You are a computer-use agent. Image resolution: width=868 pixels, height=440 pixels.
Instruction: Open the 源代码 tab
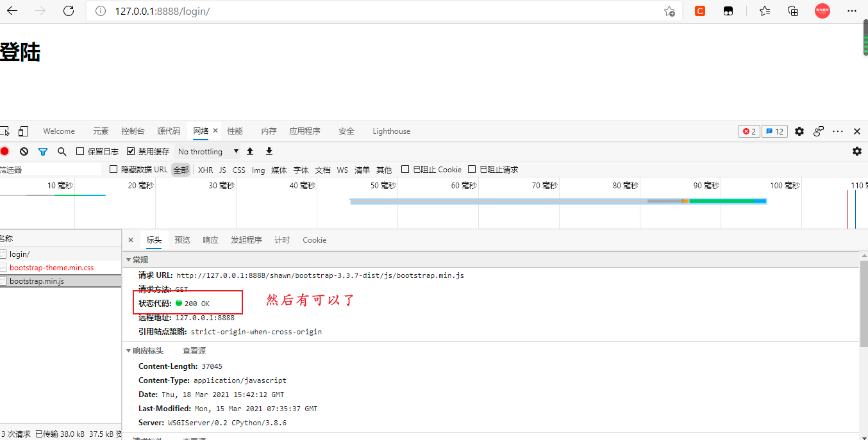169,131
